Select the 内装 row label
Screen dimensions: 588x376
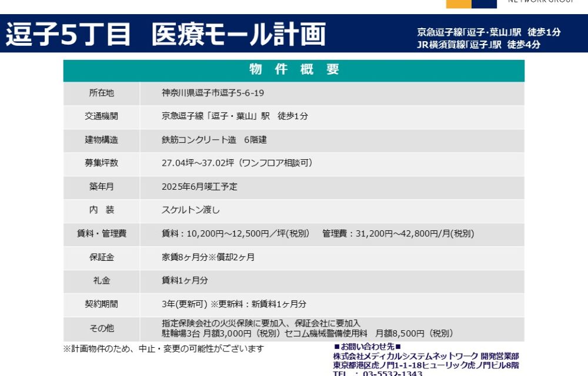coord(102,210)
